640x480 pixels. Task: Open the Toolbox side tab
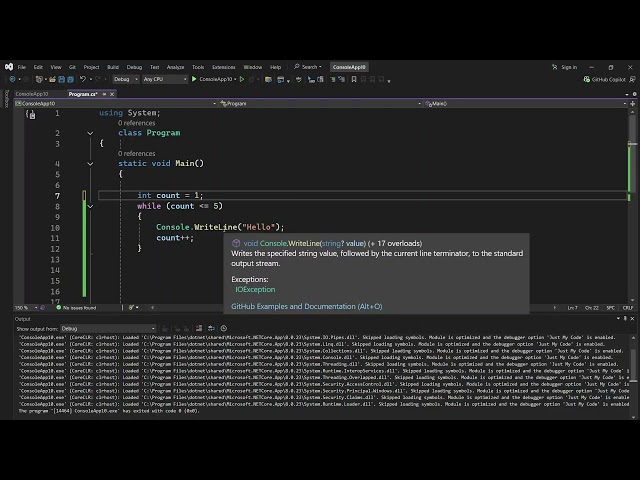(x=6, y=99)
